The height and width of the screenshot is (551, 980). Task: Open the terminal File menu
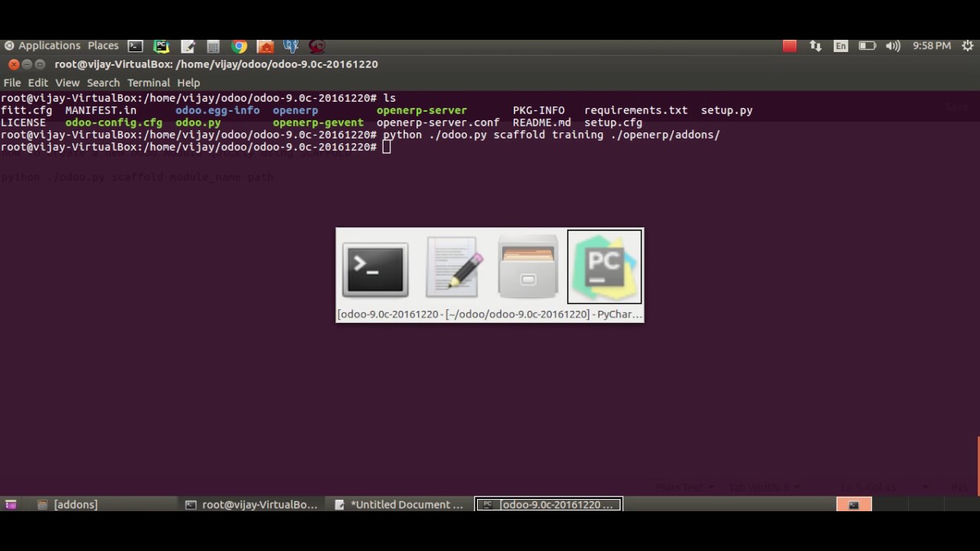12,83
